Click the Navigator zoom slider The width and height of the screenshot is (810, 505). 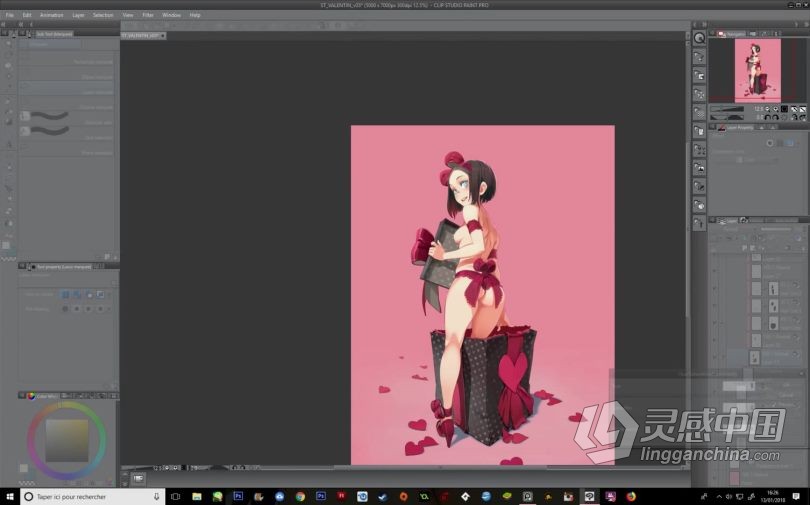pyautogui.click(x=727, y=109)
